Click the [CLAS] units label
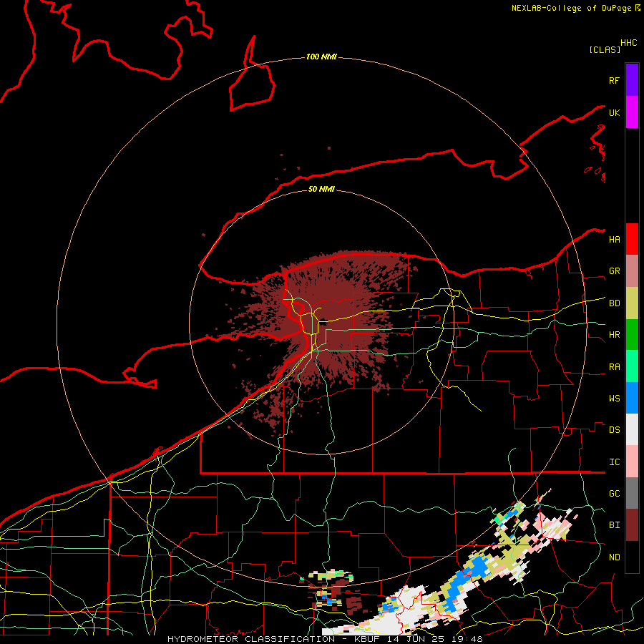The image size is (644, 644). click(x=604, y=49)
